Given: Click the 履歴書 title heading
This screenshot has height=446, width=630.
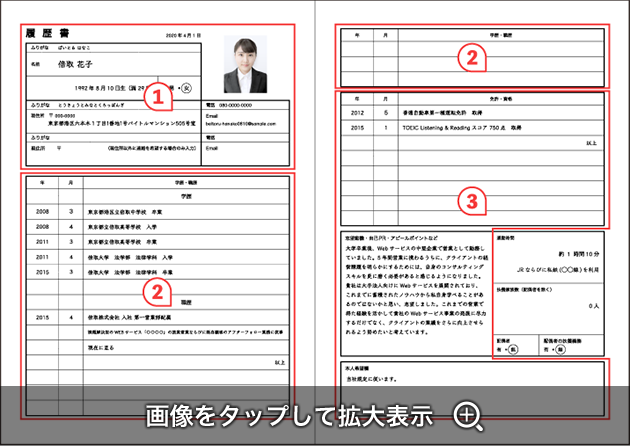Looking at the screenshot, I should [x=53, y=32].
